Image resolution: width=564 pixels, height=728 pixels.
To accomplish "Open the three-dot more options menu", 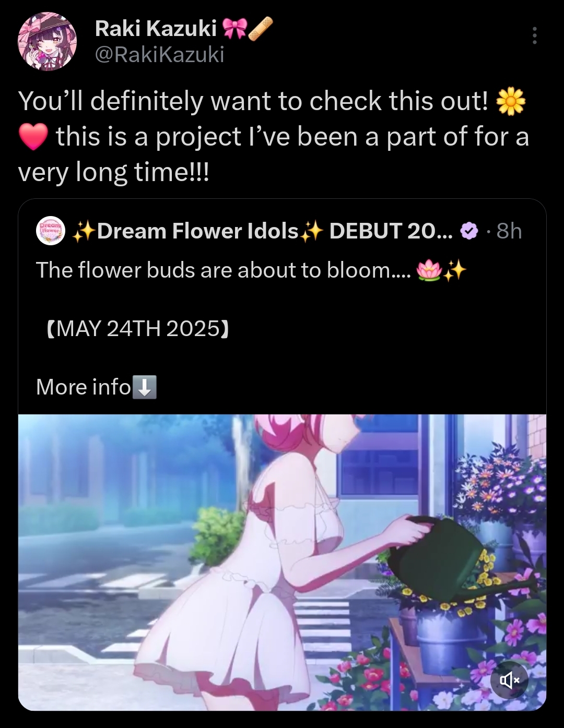I will [534, 35].
